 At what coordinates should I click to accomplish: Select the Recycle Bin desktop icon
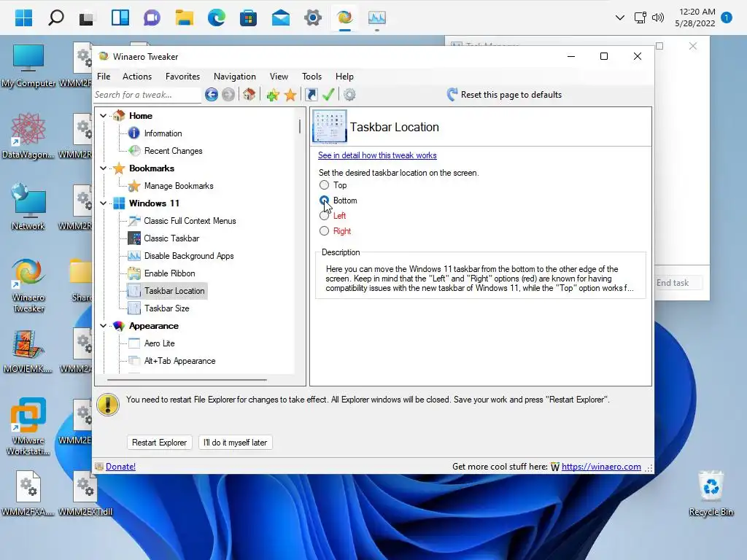(x=711, y=494)
